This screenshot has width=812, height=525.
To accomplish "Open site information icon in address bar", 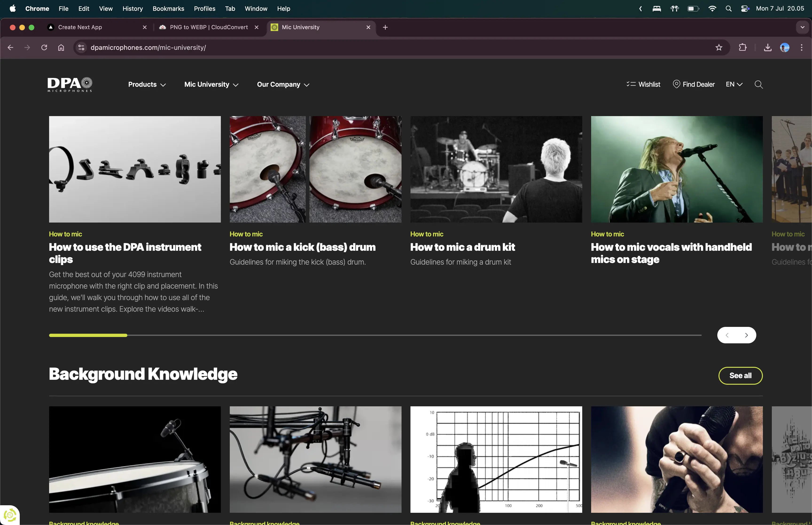I will click(x=82, y=47).
